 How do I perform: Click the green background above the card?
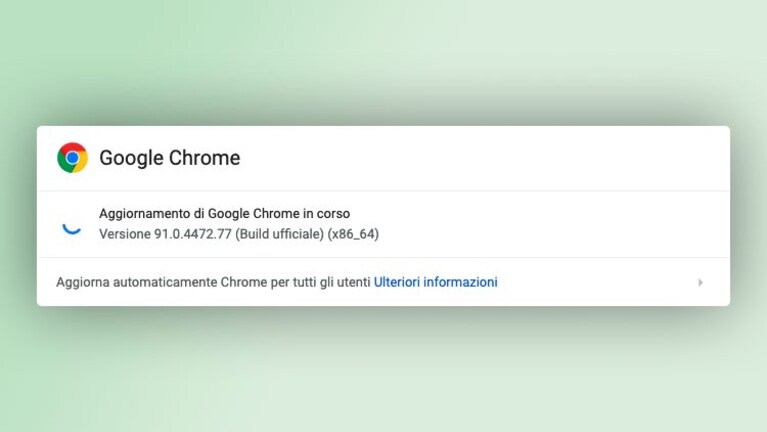click(x=384, y=59)
